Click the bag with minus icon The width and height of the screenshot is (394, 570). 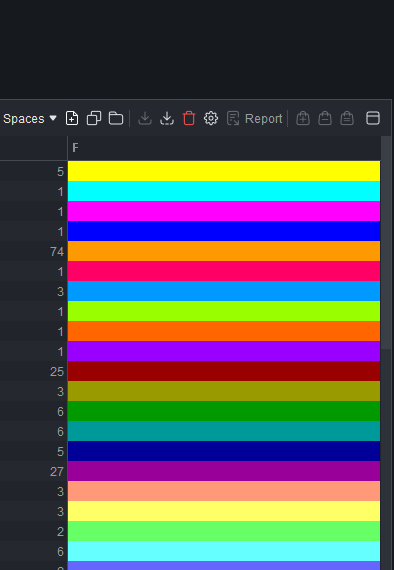click(x=325, y=119)
